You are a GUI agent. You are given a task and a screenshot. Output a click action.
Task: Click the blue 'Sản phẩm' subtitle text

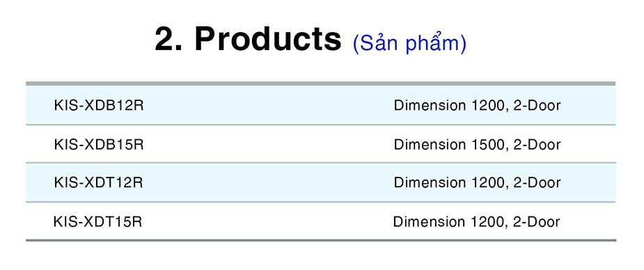(409, 43)
